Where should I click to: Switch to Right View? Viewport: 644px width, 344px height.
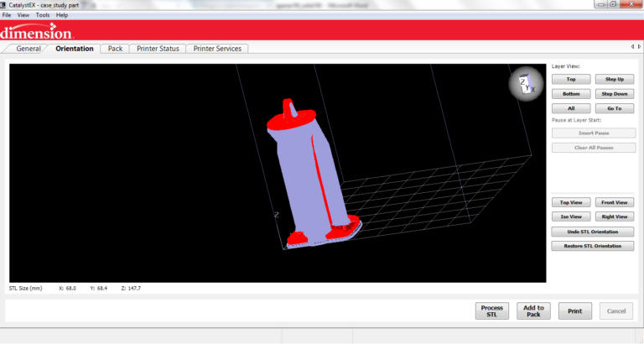pos(615,216)
